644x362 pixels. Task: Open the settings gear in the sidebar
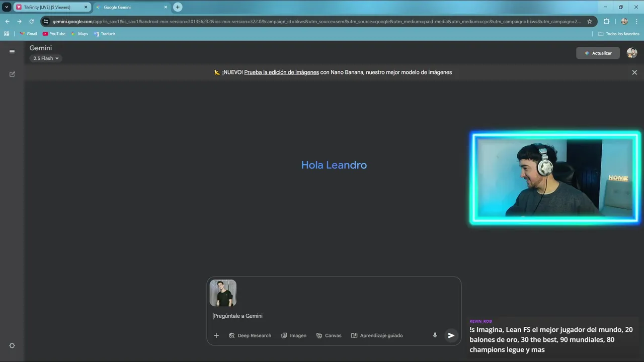(12, 345)
